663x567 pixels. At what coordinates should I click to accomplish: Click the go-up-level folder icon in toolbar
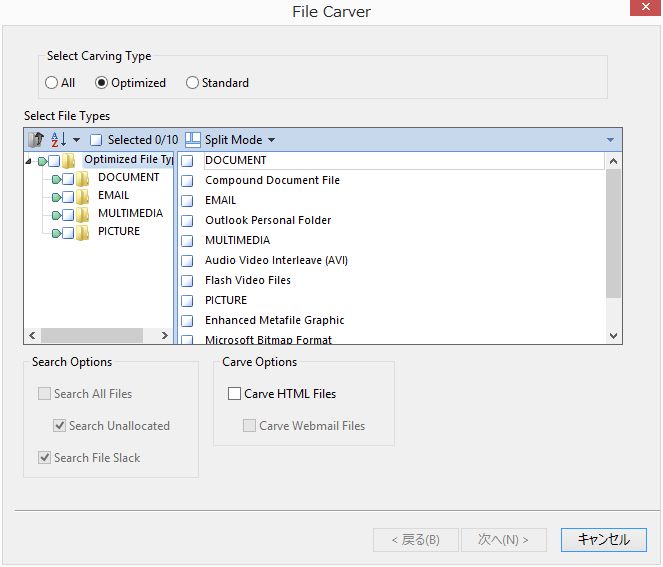(x=36, y=139)
